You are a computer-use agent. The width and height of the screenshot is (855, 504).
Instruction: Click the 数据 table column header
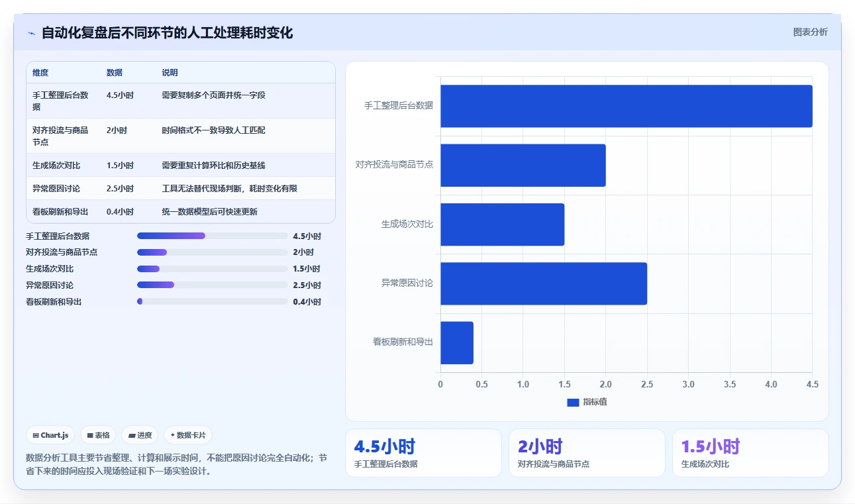(x=115, y=73)
